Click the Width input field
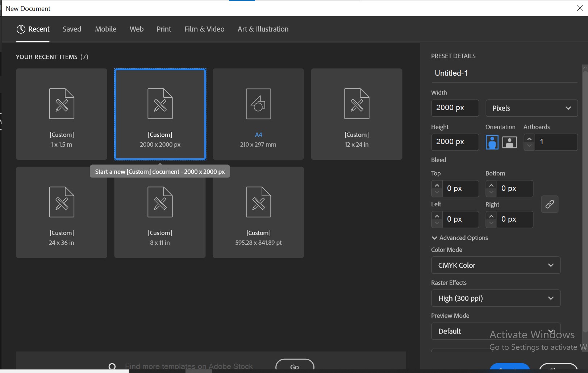588x373 pixels. click(455, 108)
